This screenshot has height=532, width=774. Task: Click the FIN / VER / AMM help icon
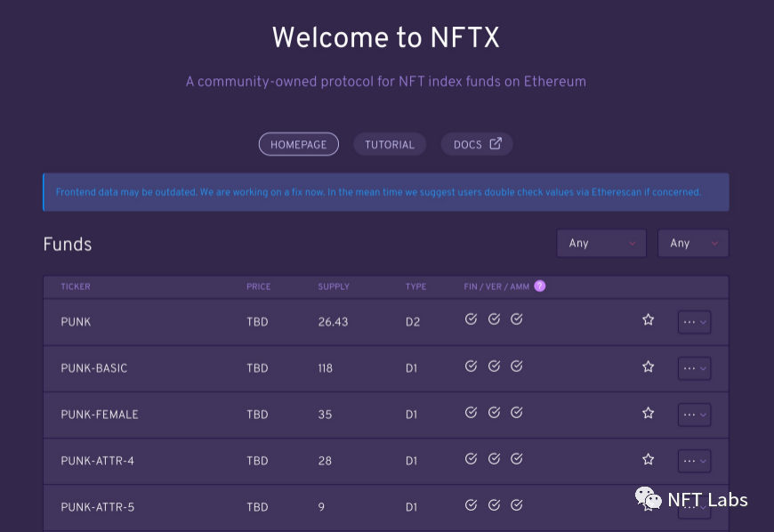(540, 286)
